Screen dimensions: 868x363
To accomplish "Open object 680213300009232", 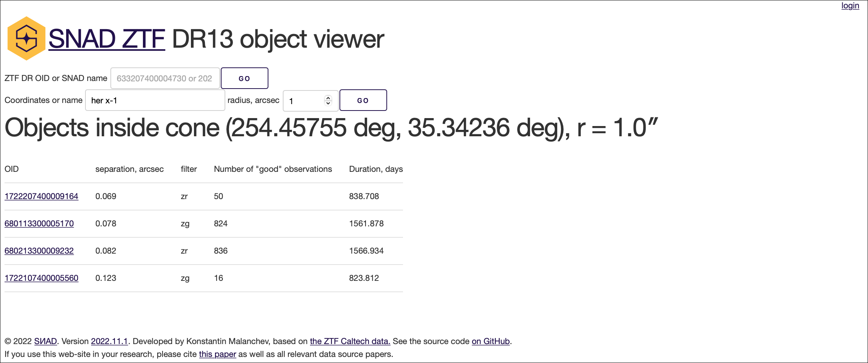I will (x=39, y=251).
